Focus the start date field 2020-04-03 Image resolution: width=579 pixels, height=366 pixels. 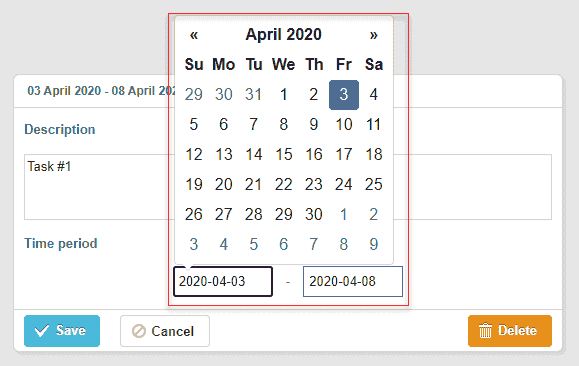(223, 281)
